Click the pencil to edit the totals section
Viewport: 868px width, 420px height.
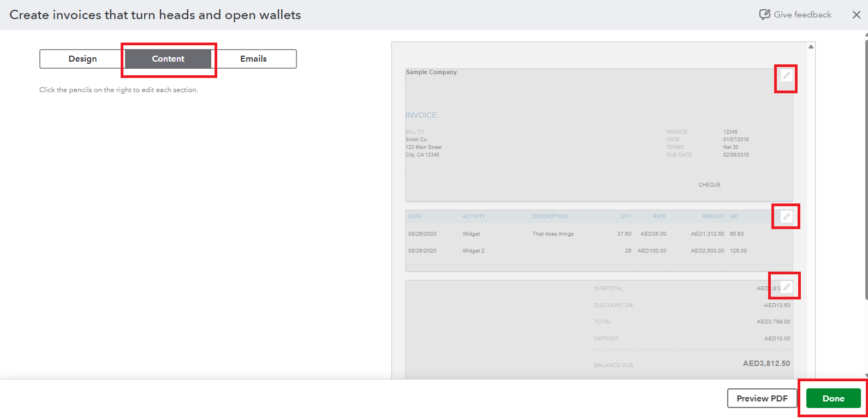point(786,287)
